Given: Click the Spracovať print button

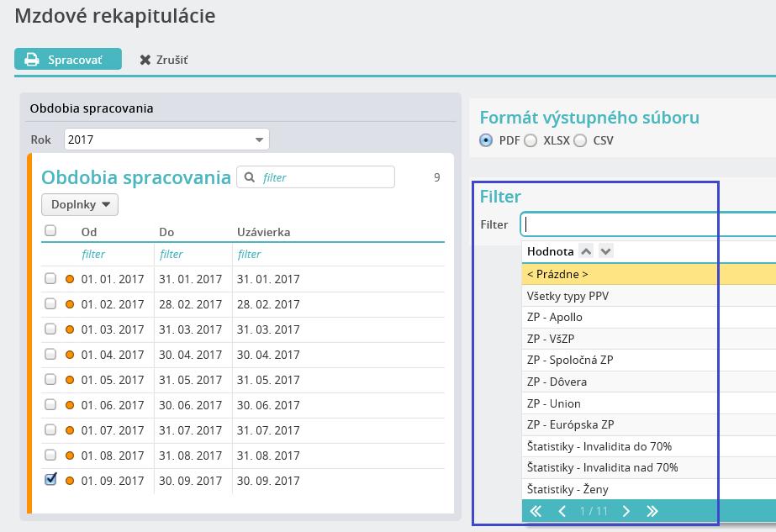Looking at the screenshot, I should [68, 59].
